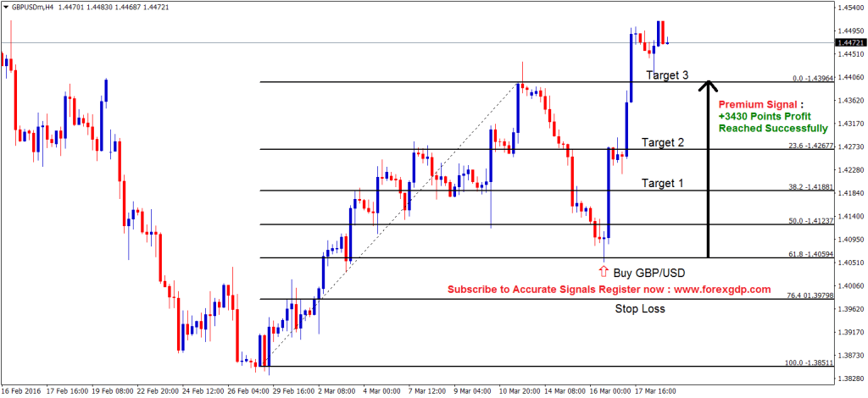Click 1.40060 on the price axis
Screen dimensions: 868x398
pos(851,285)
